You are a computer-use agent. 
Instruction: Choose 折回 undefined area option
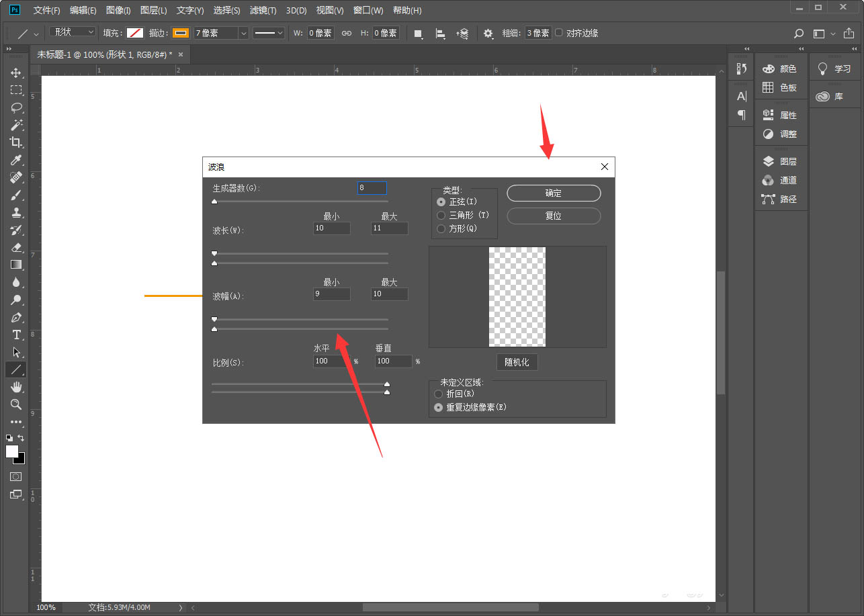[439, 394]
